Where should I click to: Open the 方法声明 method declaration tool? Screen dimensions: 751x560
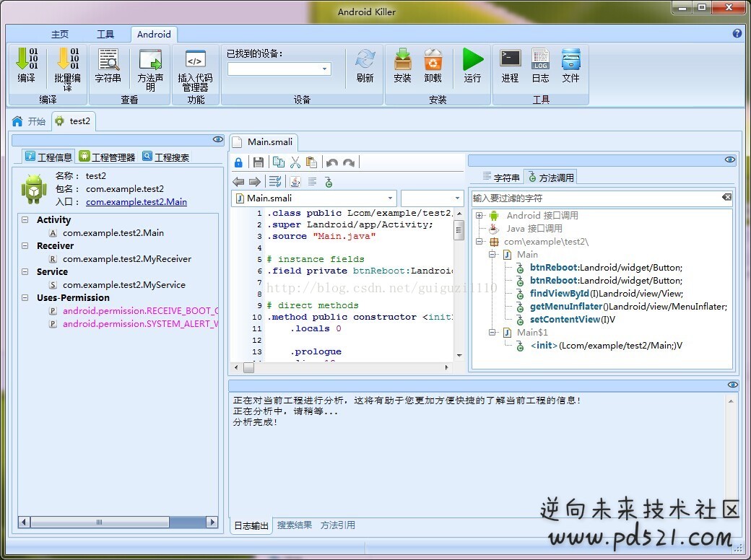coord(150,69)
